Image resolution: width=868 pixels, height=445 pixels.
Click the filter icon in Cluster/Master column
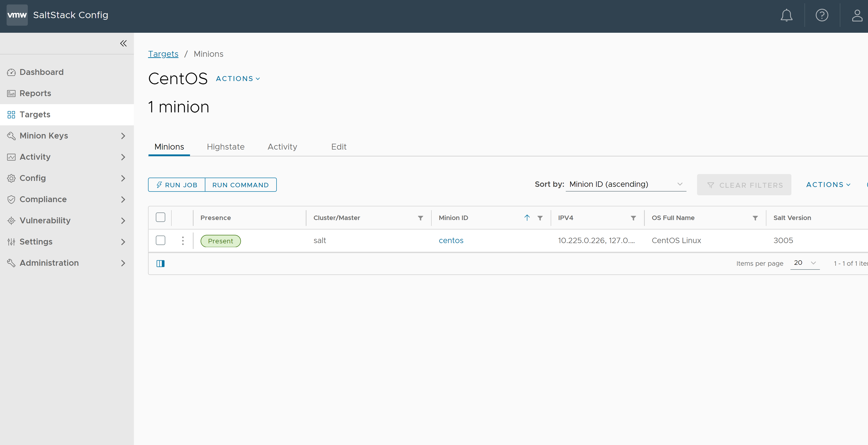421,217
